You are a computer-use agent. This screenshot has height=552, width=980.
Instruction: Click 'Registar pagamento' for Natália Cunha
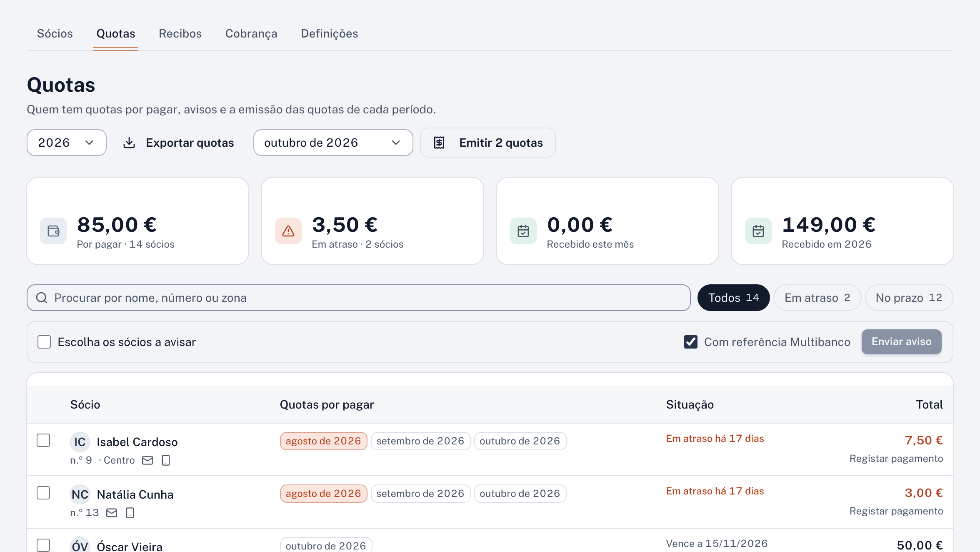(896, 511)
